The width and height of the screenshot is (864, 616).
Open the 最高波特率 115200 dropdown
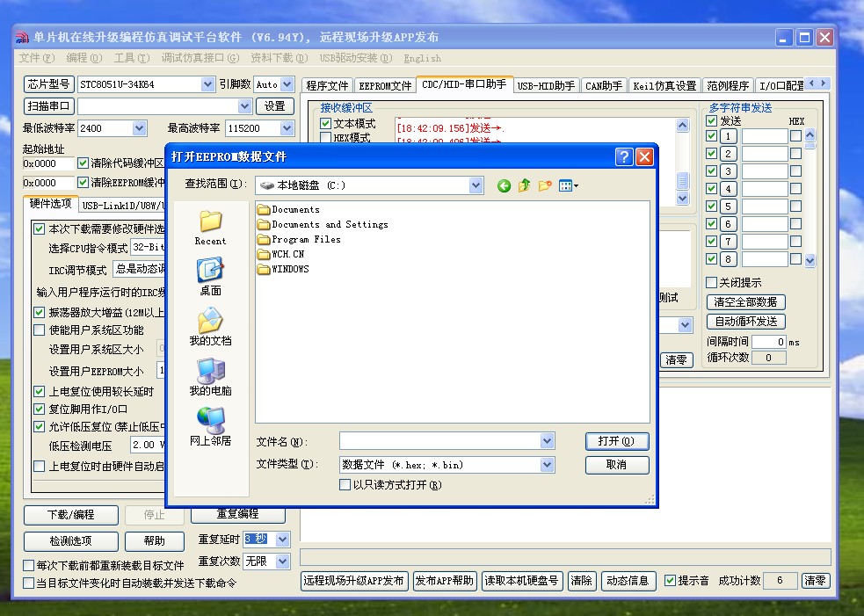pyautogui.click(x=287, y=128)
